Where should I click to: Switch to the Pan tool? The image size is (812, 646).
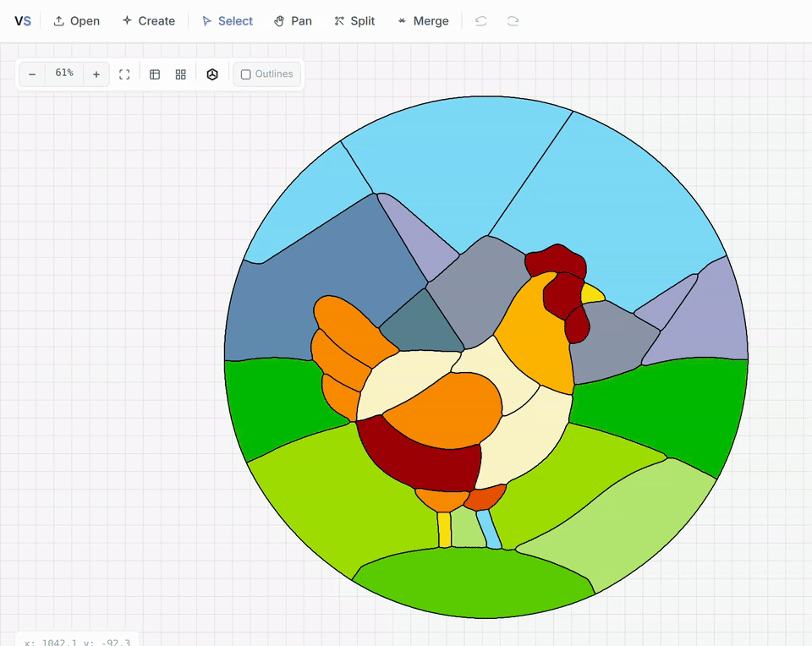[x=293, y=21]
